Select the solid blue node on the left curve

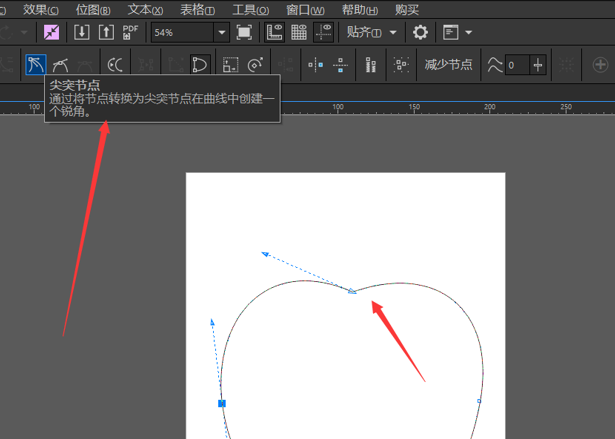(x=222, y=403)
